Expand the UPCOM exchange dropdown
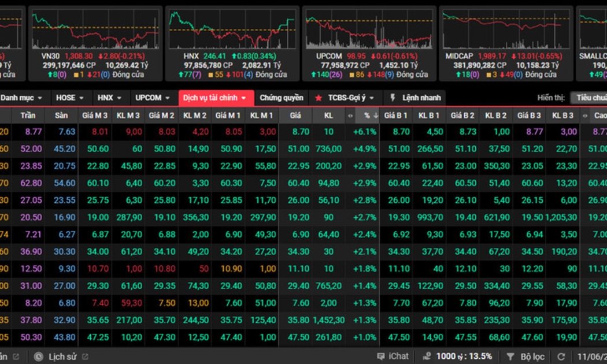 tap(153, 98)
